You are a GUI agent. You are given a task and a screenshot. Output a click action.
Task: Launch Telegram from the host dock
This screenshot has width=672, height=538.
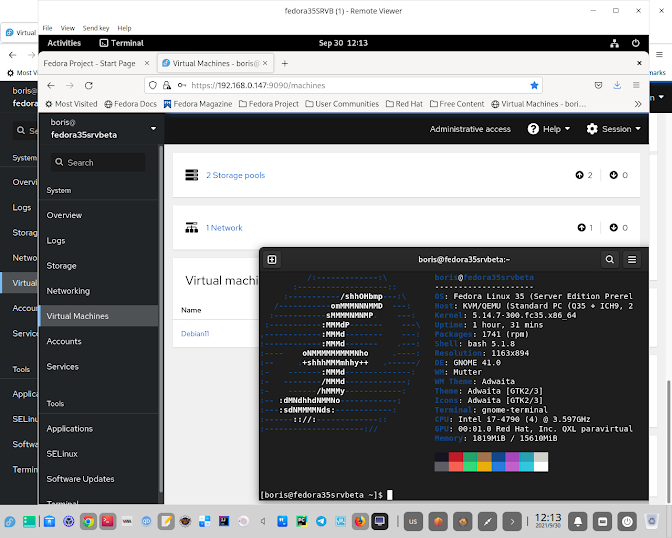[321, 521]
